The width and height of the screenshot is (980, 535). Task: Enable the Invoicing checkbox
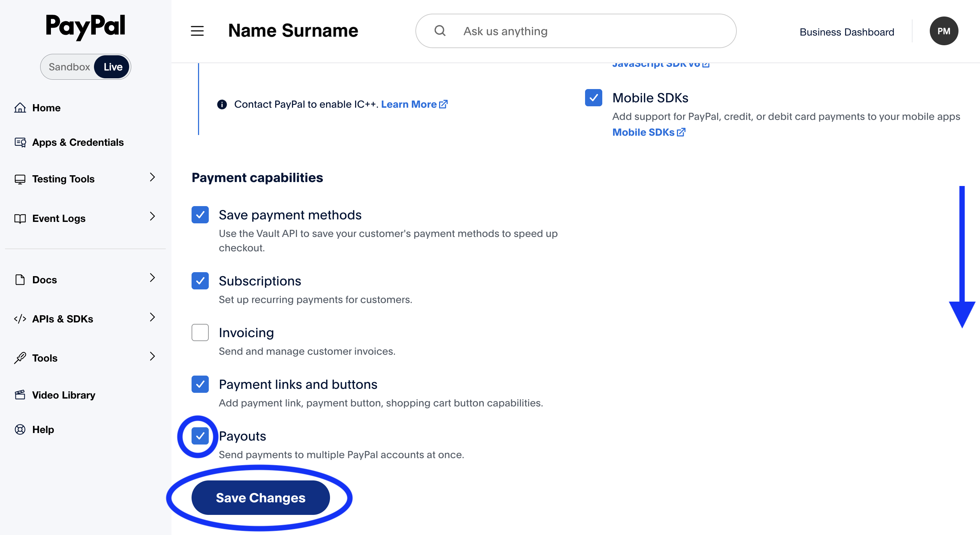[x=200, y=332]
